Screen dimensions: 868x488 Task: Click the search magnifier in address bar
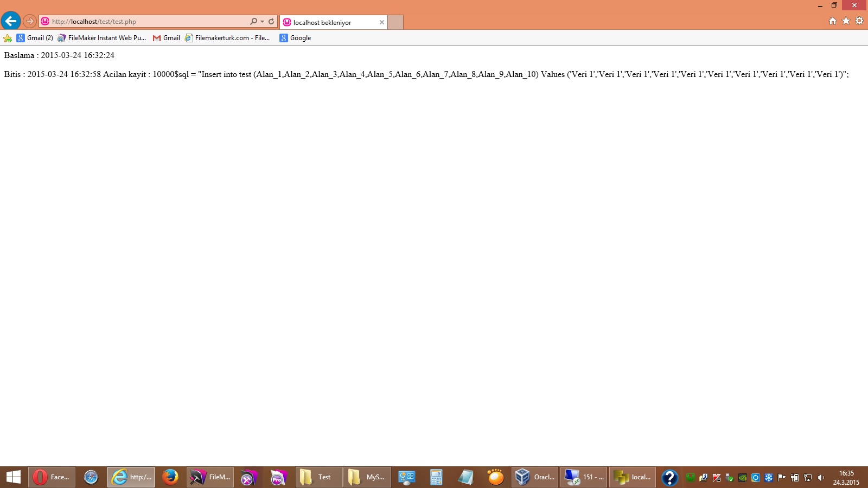[253, 22]
